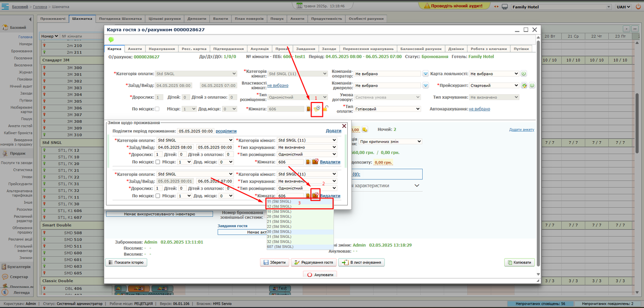
Task: Click the door icon in first period row
Action: pyautogui.click(x=308, y=162)
